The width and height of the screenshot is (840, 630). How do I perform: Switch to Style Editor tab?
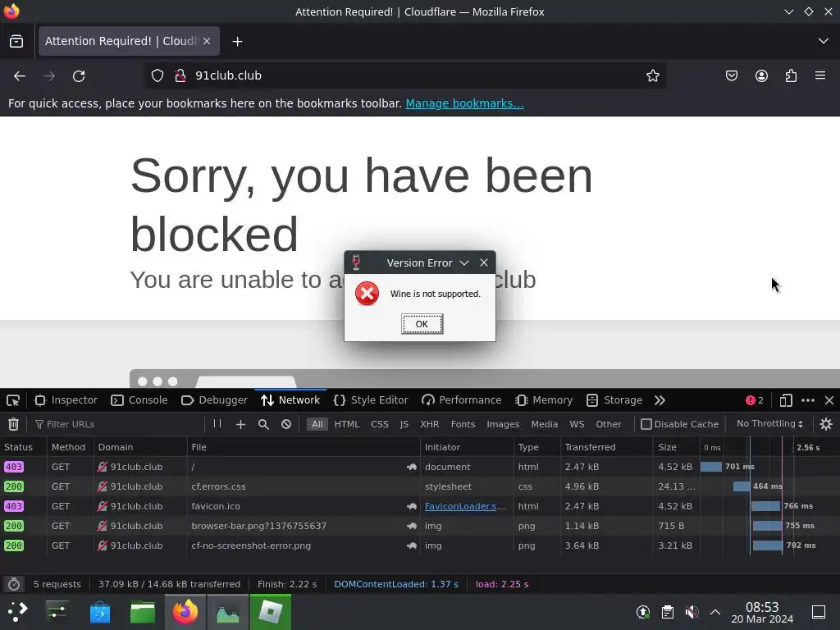click(371, 400)
